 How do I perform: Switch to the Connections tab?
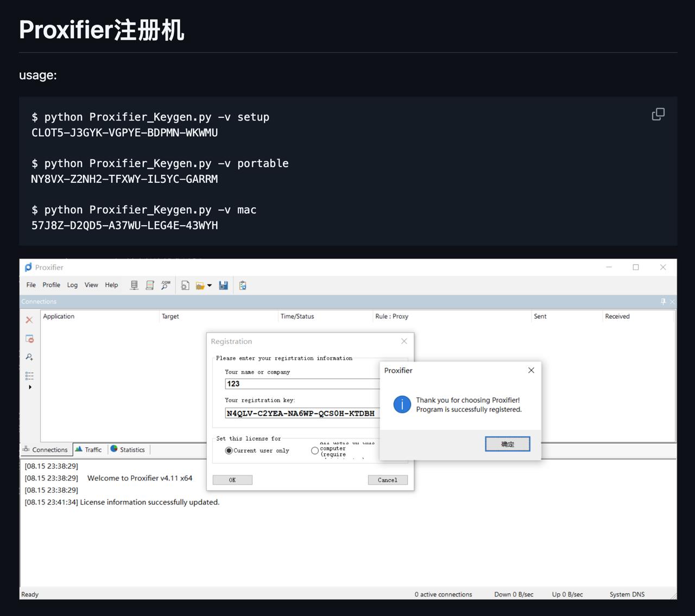46,449
